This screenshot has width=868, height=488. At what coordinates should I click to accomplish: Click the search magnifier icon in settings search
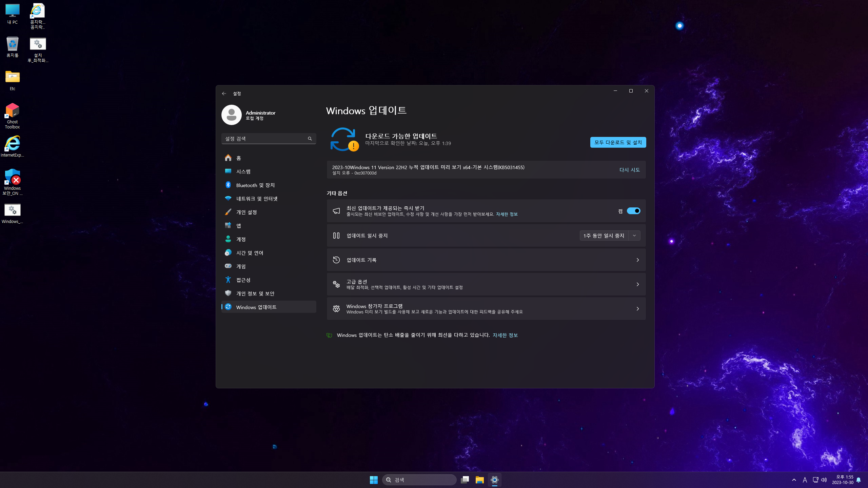click(x=310, y=139)
